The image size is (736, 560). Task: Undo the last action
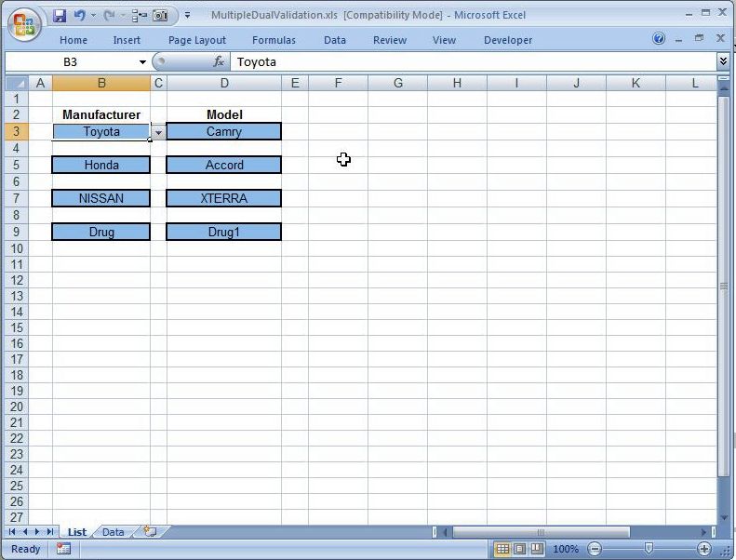click(79, 16)
